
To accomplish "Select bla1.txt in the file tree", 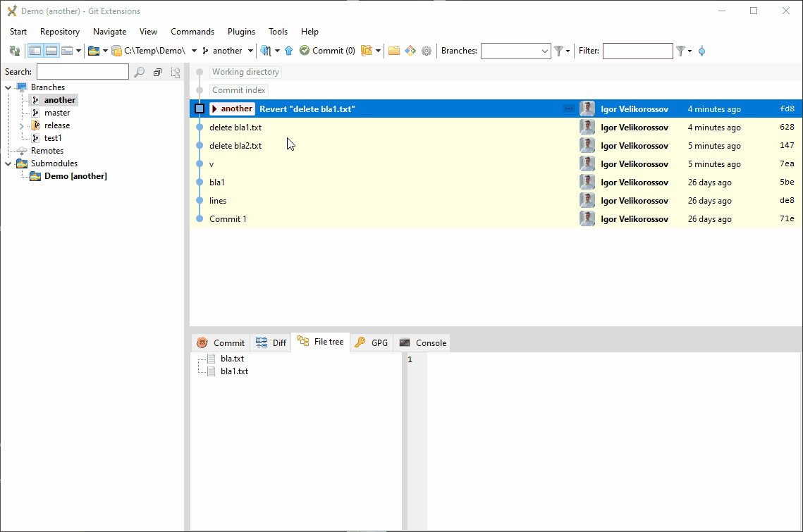I will [234, 372].
